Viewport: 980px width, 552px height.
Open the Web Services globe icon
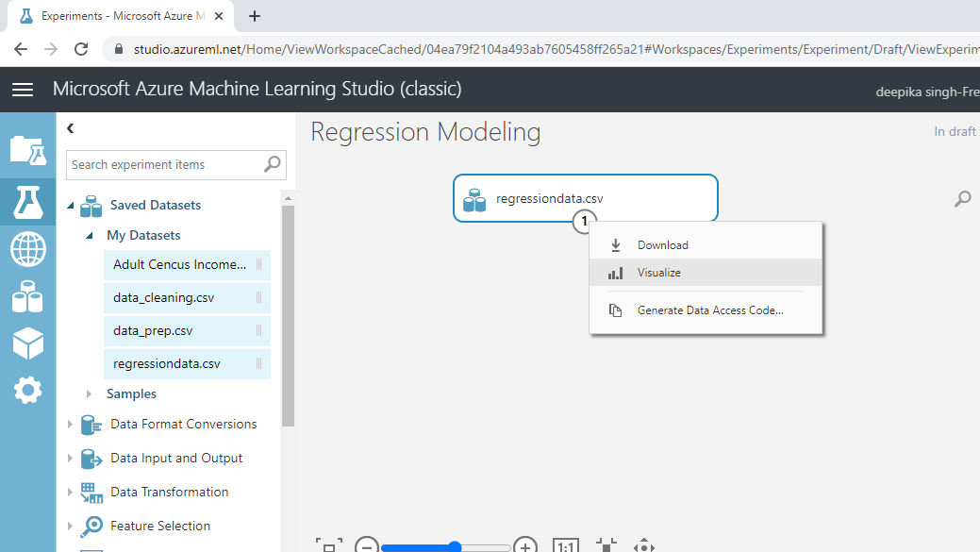point(28,249)
